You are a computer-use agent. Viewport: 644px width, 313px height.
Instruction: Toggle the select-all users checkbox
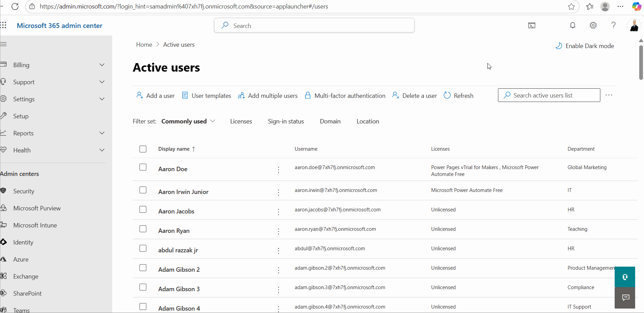click(143, 149)
